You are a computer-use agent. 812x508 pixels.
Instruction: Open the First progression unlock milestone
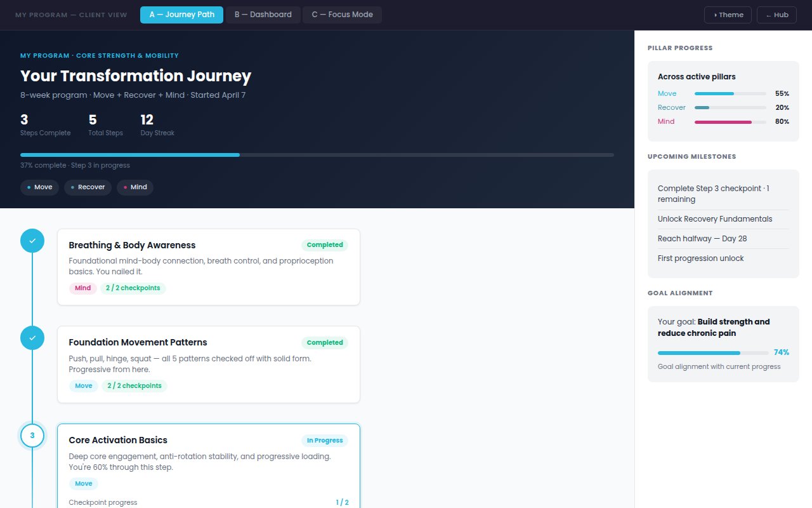tap(723, 258)
